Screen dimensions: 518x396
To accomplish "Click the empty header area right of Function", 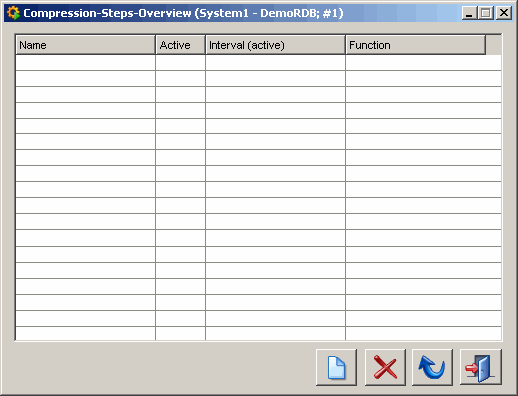I will (x=494, y=45).
